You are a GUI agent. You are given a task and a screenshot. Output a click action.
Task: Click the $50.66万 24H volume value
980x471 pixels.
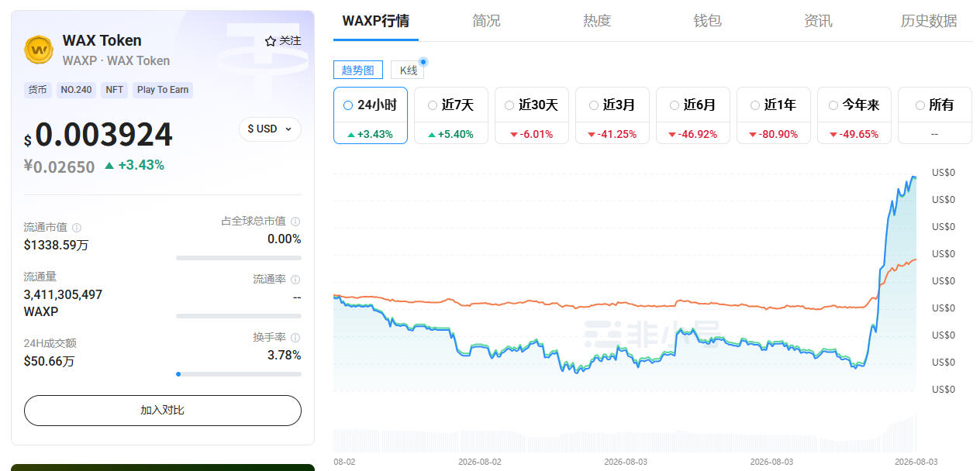click(x=49, y=361)
